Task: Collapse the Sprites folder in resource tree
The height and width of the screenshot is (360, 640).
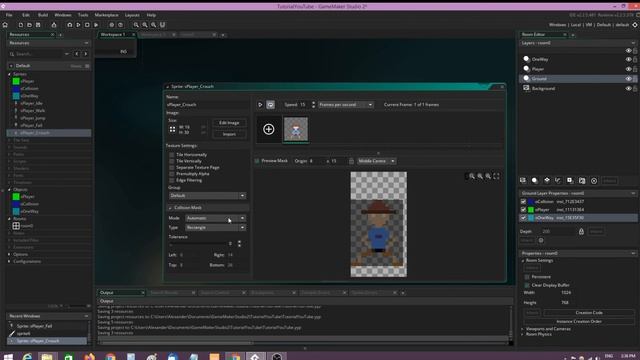Action: click(x=9, y=74)
